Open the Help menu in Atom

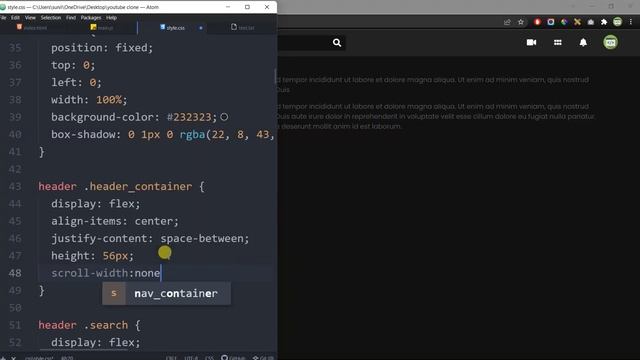point(111,18)
